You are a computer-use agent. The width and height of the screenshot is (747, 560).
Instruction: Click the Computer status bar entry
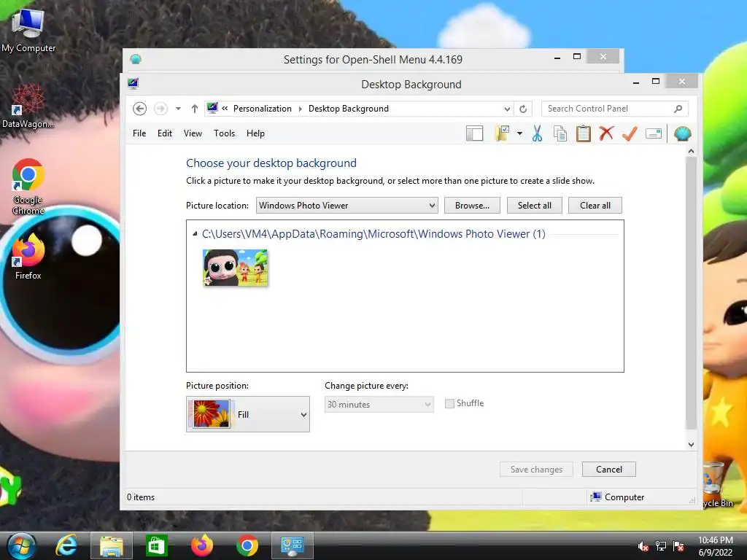[x=617, y=497]
